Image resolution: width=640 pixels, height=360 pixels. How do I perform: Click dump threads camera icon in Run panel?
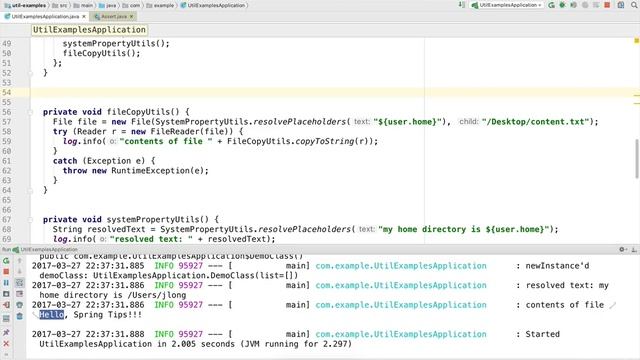coord(6,293)
